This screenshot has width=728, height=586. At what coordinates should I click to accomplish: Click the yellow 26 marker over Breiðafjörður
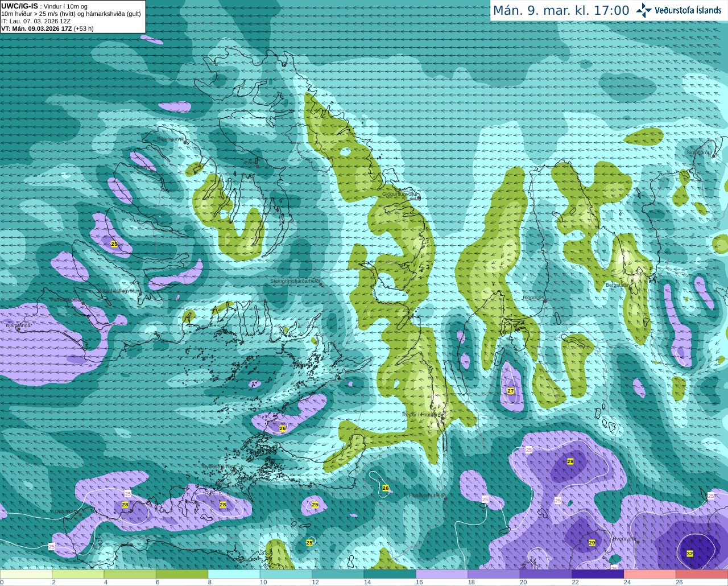283,428
